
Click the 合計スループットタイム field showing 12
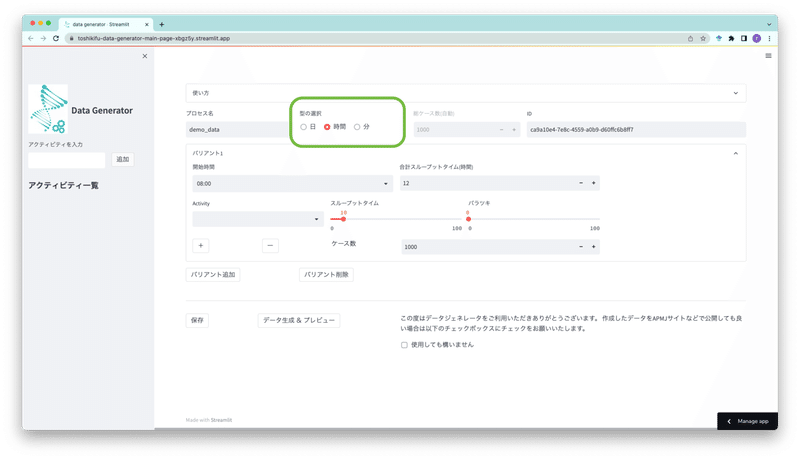488,183
